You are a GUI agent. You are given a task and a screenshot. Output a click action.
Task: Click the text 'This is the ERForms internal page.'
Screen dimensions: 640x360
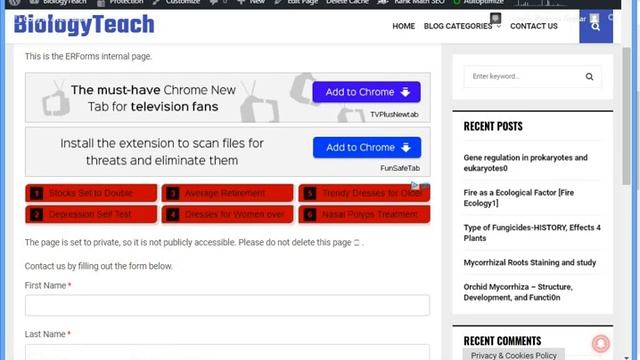point(88,56)
